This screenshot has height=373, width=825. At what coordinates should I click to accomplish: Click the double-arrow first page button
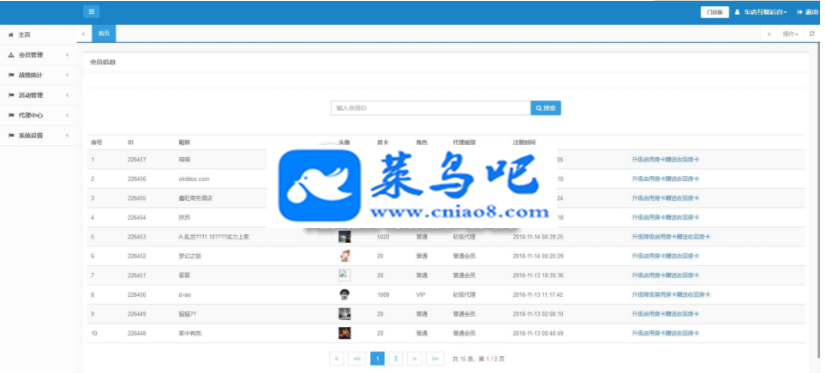357,359
